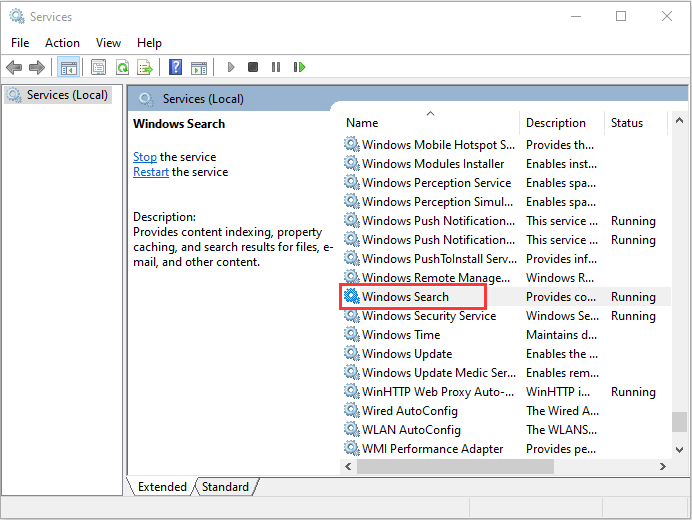Click the Back arrow toolbar icon

(14, 68)
